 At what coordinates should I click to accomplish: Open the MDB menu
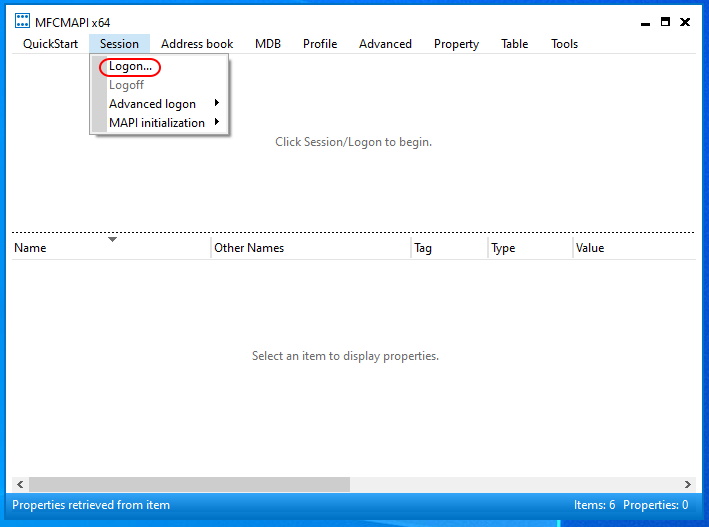[x=268, y=44]
